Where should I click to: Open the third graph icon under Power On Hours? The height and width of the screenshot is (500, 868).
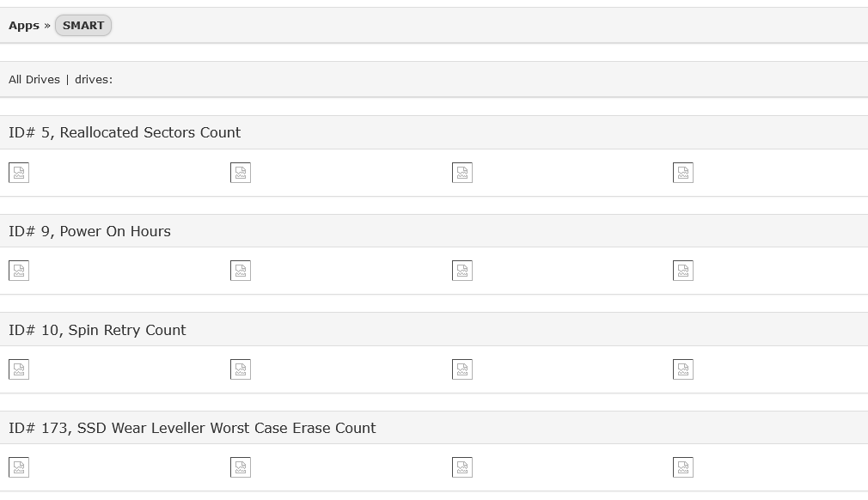click(462, 271)
